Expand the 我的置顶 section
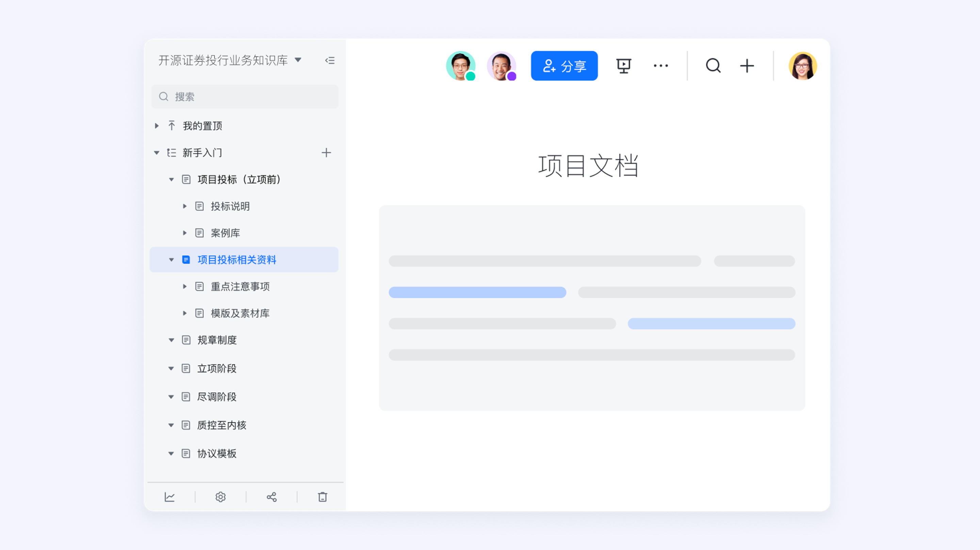 (157, 126)
